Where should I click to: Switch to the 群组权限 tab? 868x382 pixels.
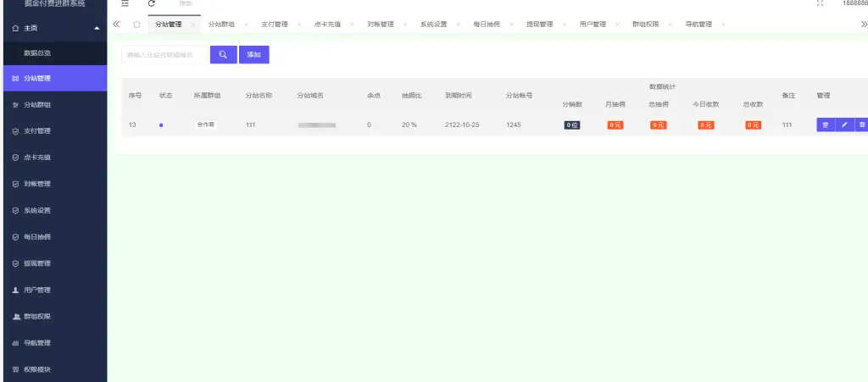pos(646,25)
